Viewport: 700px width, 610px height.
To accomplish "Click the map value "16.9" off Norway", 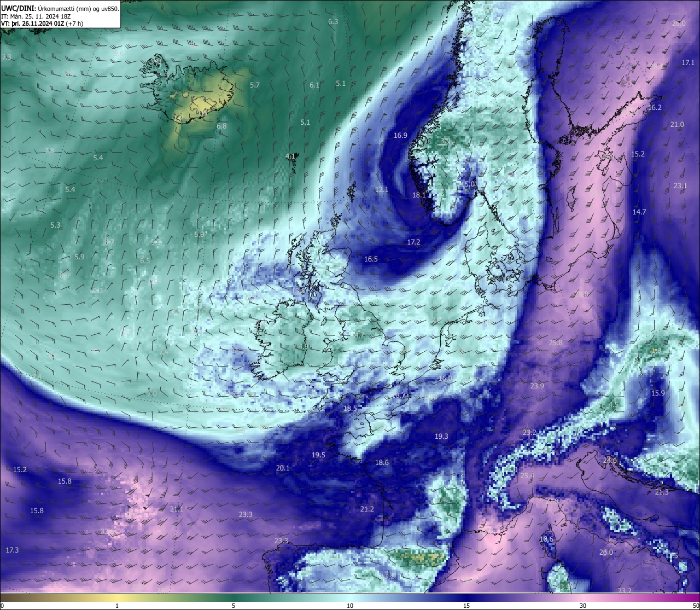I will tap(401, 135).
